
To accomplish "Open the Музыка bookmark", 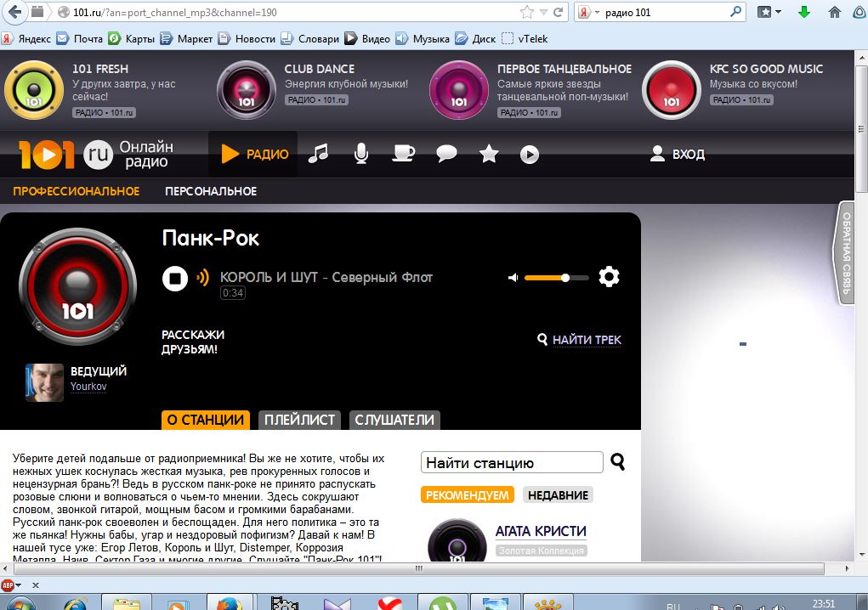I will click(x=423, y=39).
